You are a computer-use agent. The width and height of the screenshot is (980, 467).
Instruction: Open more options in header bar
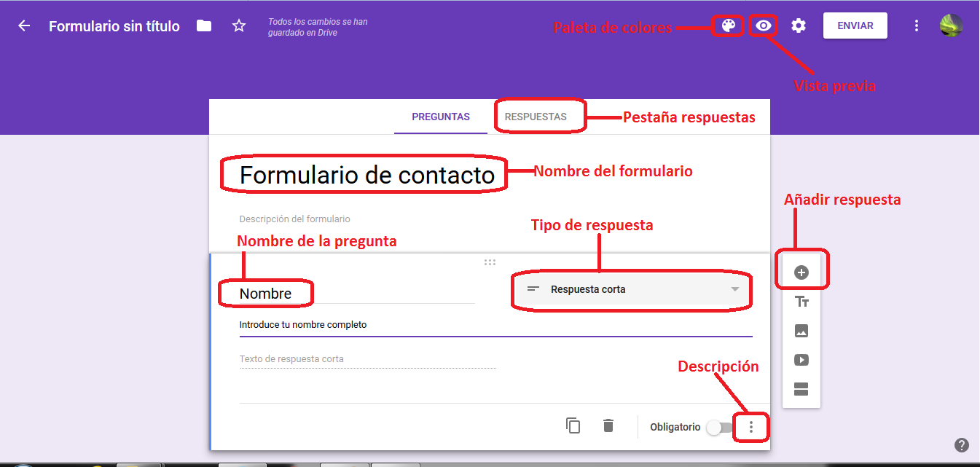pyautogui.click(x=917, y=26)
